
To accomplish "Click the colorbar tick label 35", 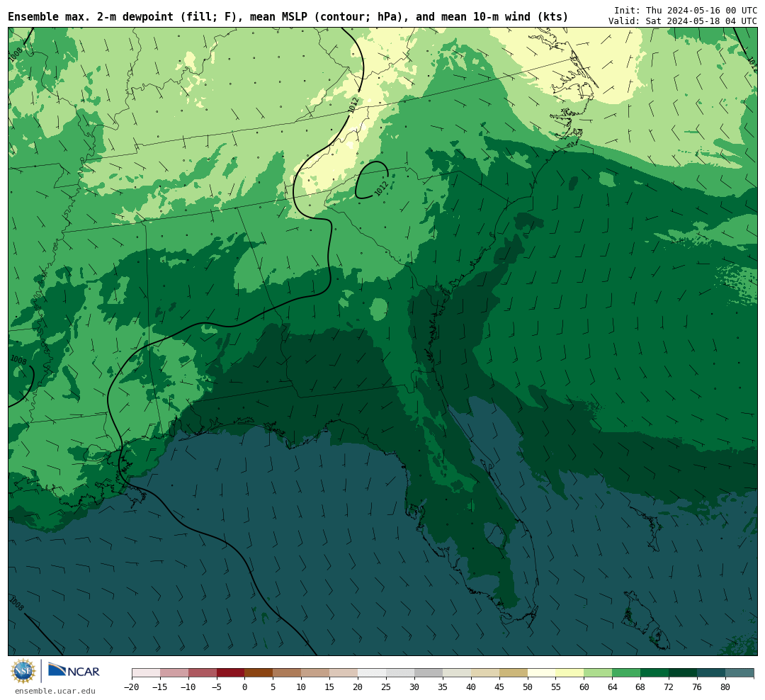I will [x=443, y=687].
